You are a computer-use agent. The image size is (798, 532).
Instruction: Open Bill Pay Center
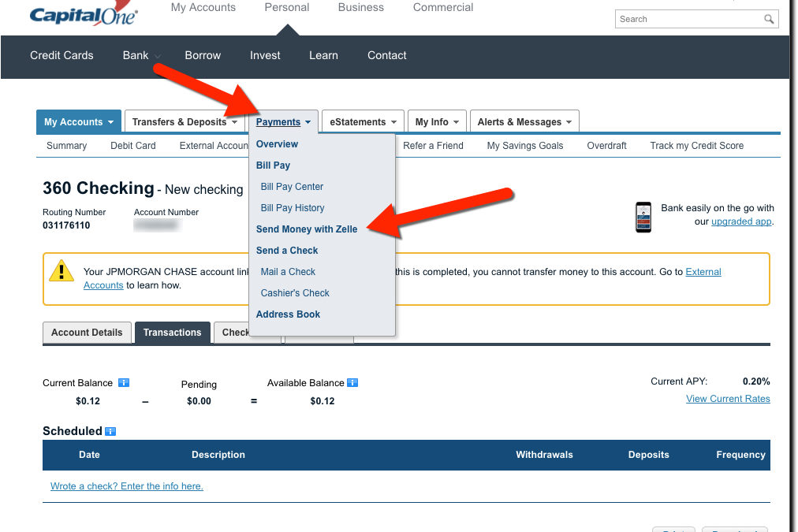click(292, 187)
